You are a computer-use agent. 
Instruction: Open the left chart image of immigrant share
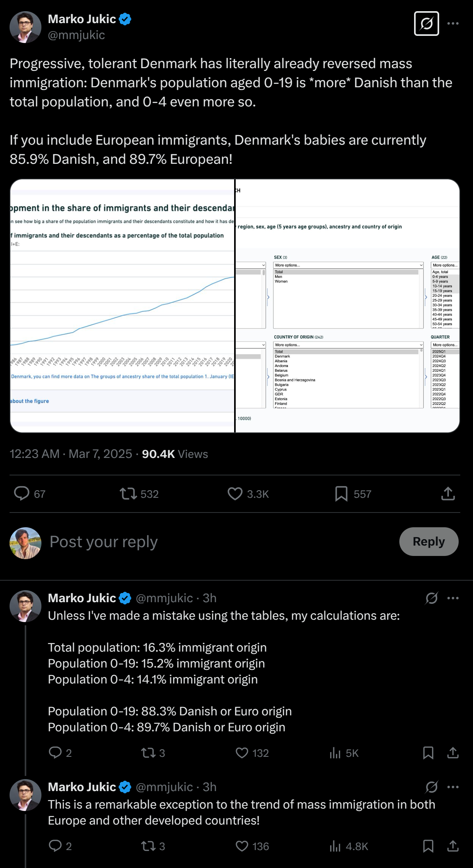pos(122,306)
